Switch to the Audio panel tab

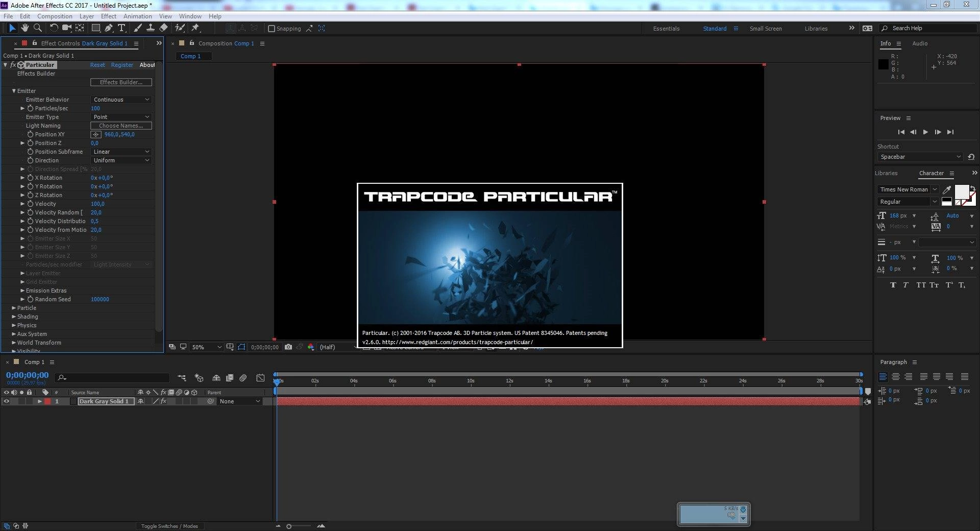pyautogui.click(x=920, y=43)
